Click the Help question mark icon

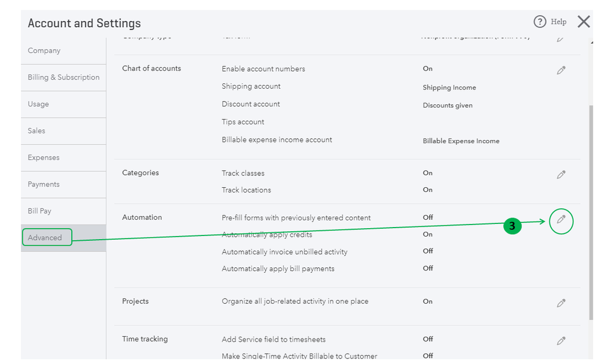click(x=540, y=22)
